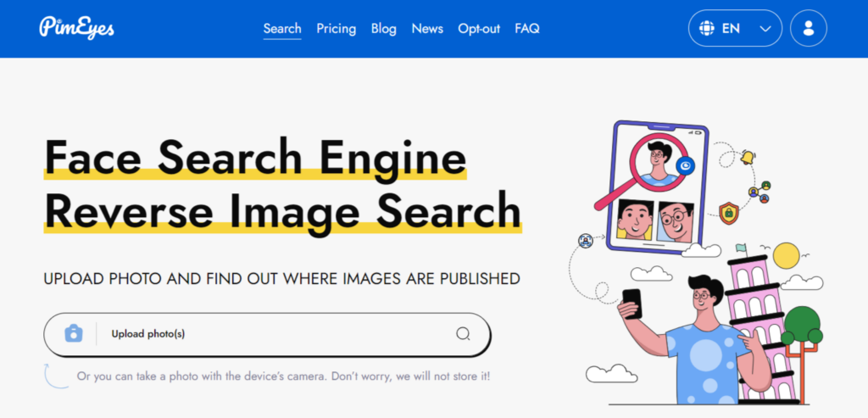Open the Search nav tab

(282, 28)
